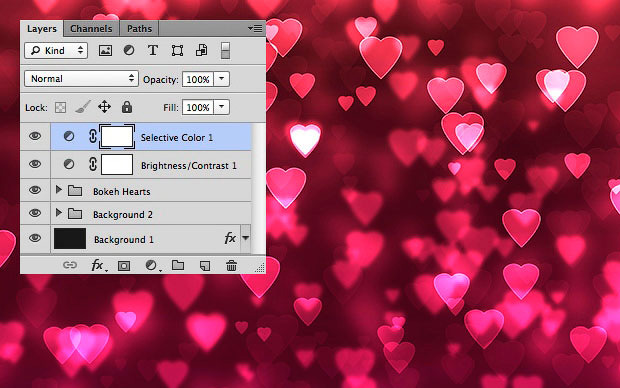Hide the Background 1 layer

pos(35,238)
